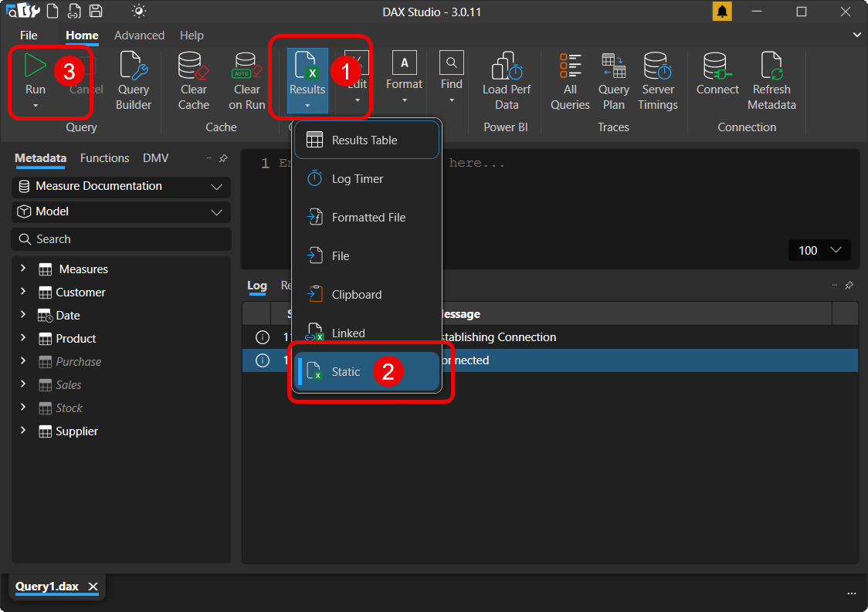Viewport: 868px width, 612px height.
Task: Open the Help ribbon tab
Action: click(192, 36)
